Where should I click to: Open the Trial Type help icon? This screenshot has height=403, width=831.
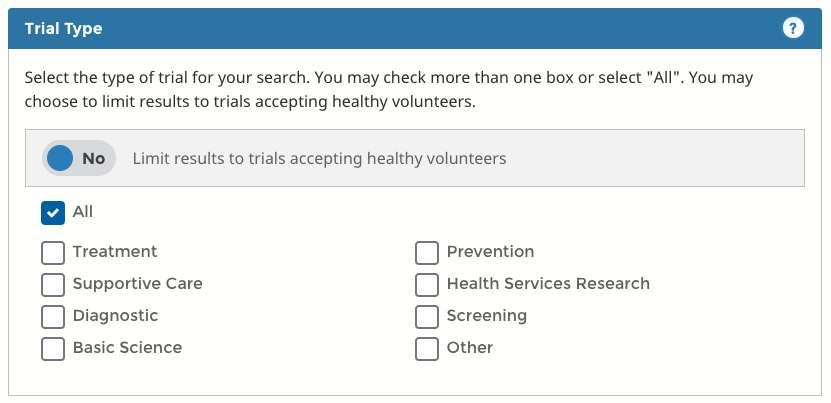click(x=793, y=29)
